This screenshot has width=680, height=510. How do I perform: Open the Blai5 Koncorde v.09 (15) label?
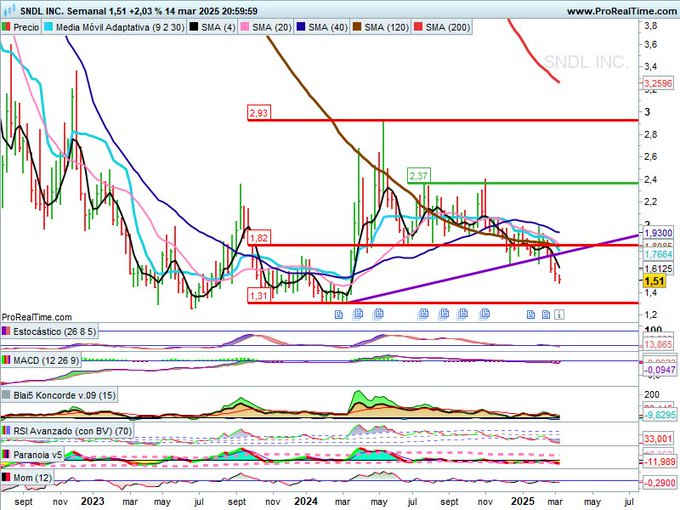coord(64,395)
